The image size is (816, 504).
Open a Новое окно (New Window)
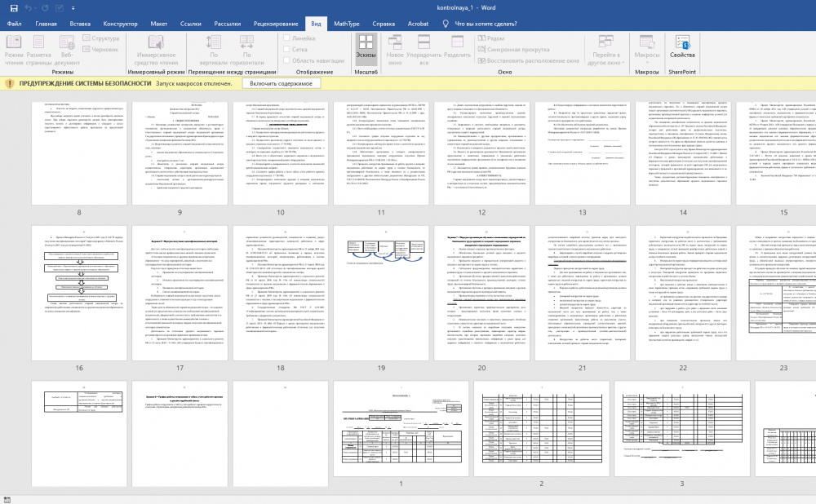pos(395,51)
